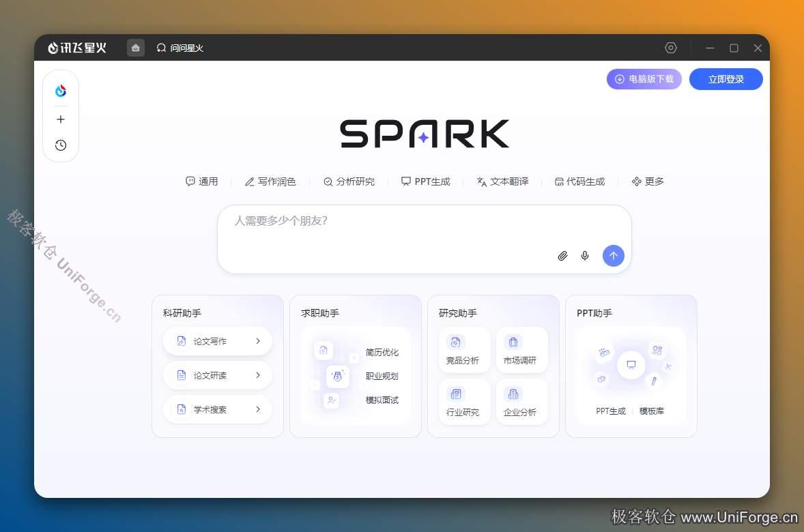
Task: Expand 论文研读 chevron arrow
Action: [x=258, y=375]
